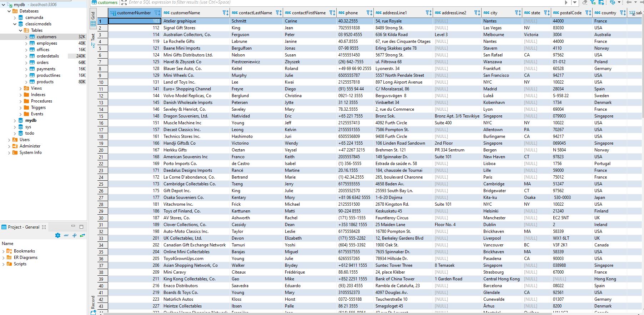The height and width of the screenshot is (315, 644).
Task: Click the collapse all icon in Project panel
Action: point(66,235)
